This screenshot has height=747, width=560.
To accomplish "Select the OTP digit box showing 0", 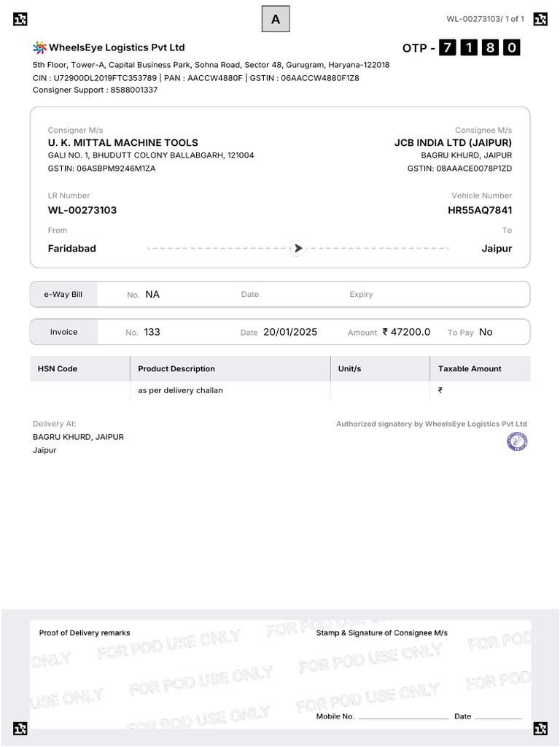I will (512, 48).
